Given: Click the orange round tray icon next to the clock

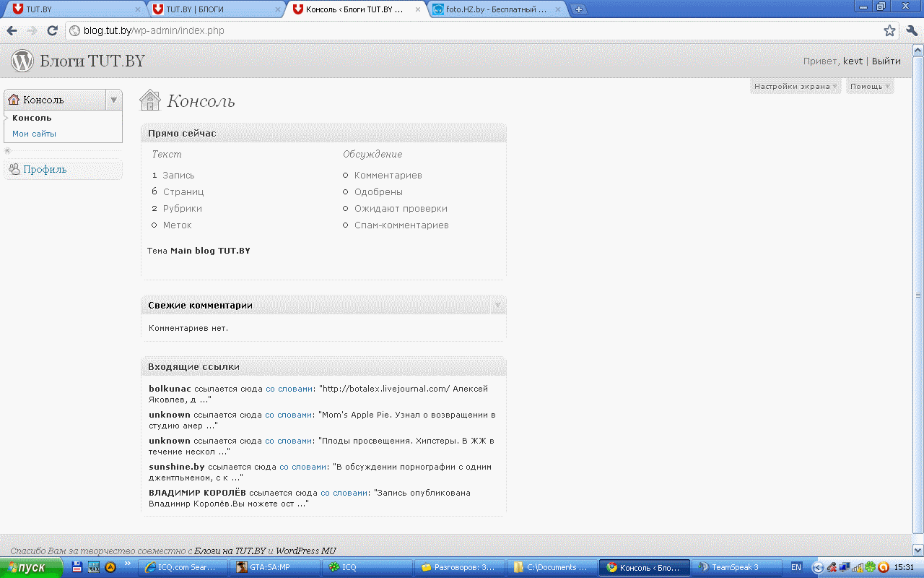Looking at the screenshot, I should pyautogui.click(x=883, y=567).
